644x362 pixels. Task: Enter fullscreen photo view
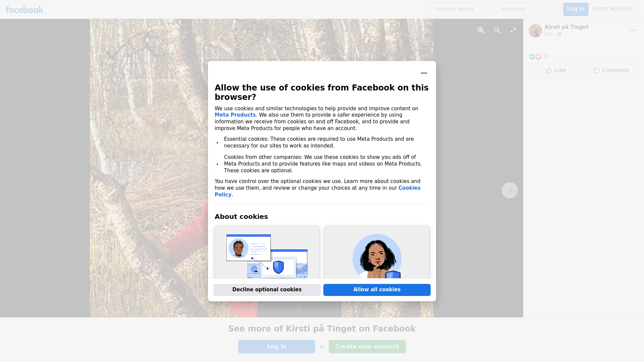click(x=513, y=30)
